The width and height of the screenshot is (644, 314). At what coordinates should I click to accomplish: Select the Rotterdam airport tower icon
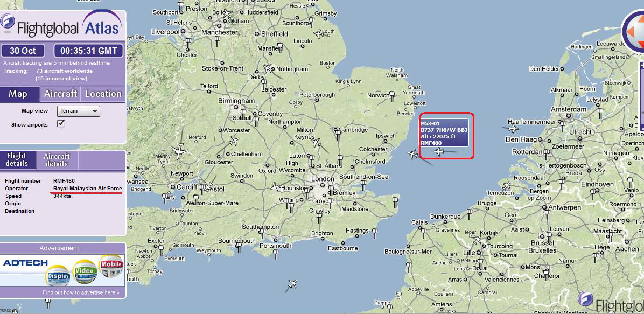[547, 154]
